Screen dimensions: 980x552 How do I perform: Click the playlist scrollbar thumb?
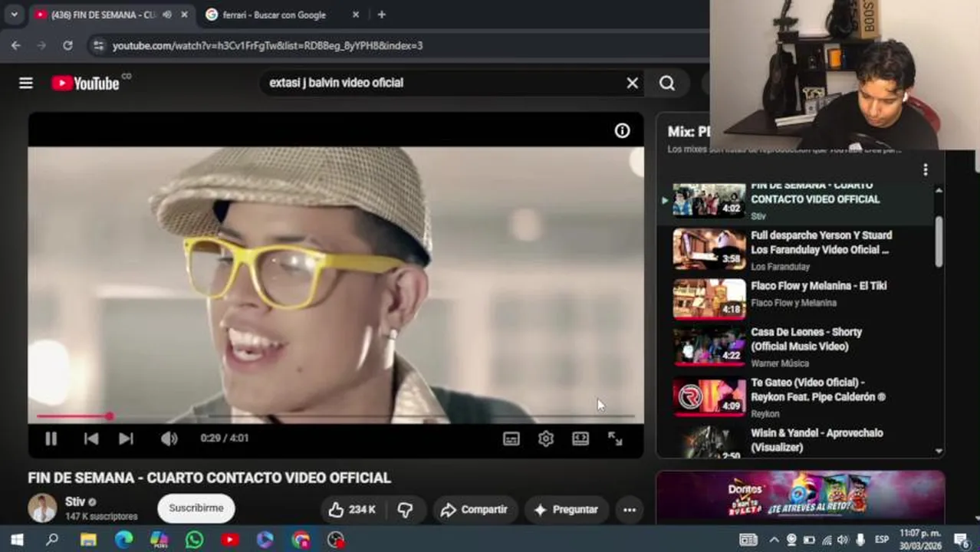pyautogui.click(x=939, y=242)
